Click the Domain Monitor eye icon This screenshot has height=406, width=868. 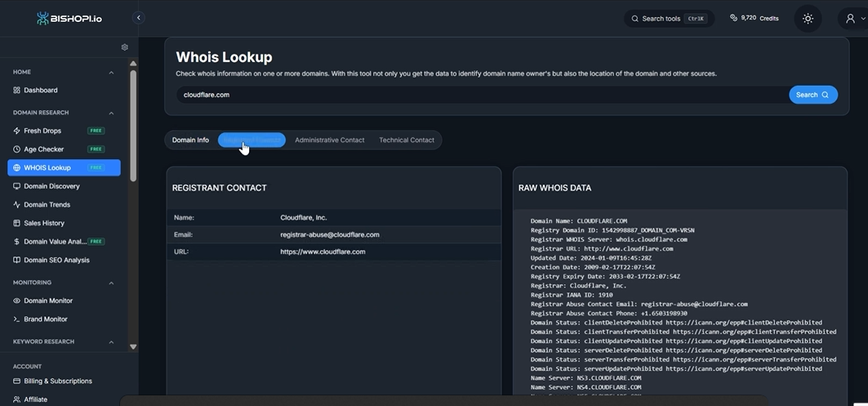pos(16,301)
